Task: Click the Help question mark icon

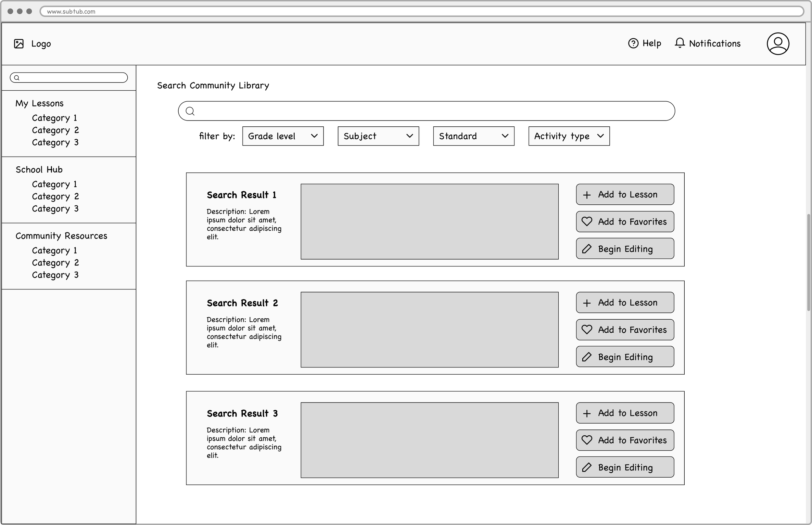Action: [x=633, y=44]
